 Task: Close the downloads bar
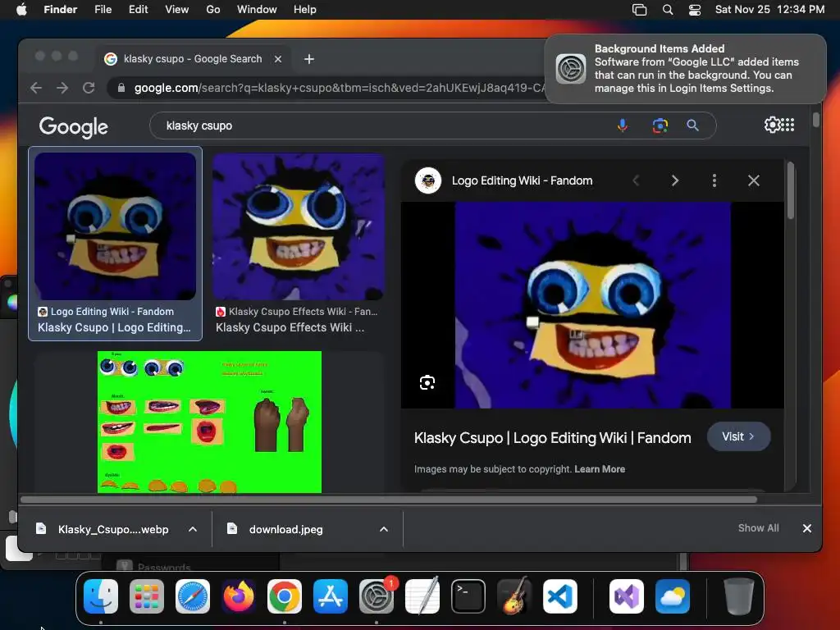pos(807,528)
